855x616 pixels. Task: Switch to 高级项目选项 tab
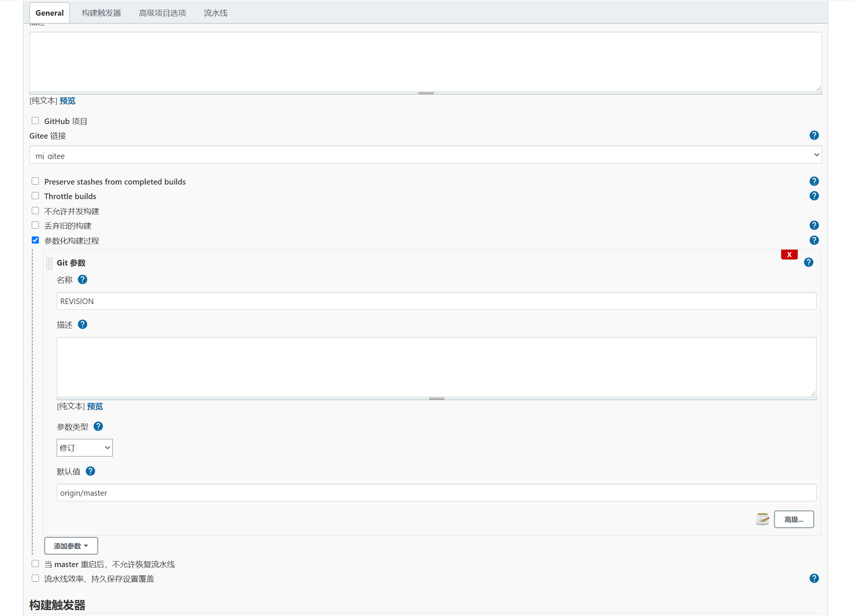point(162,13)
